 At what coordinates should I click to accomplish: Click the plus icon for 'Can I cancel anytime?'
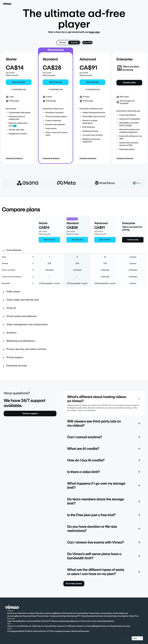click(139, 437)
